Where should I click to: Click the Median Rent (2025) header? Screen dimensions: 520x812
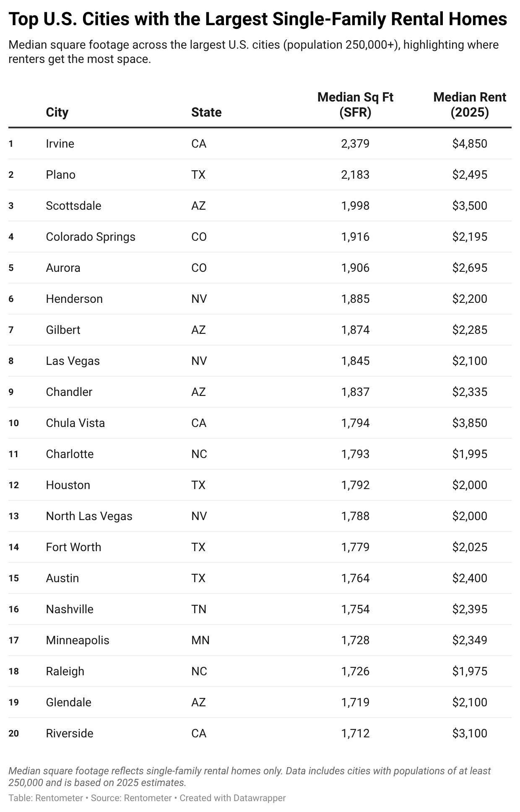[470, 105]
